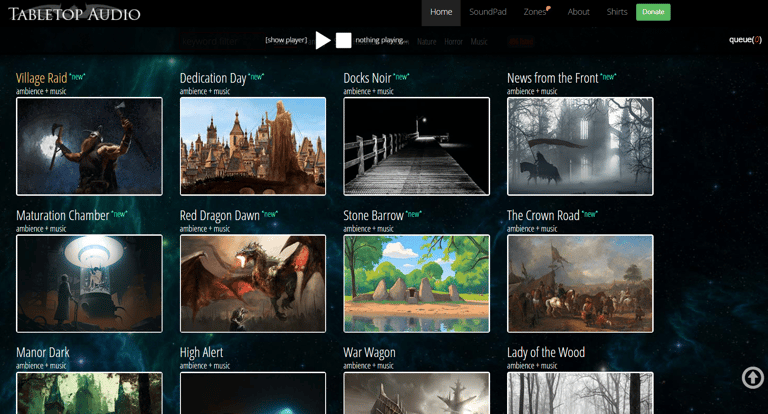Click the *new* tag next to The Crown Road
The height and width of the screenshot is (414, 768).
click(x=590, y=214)
